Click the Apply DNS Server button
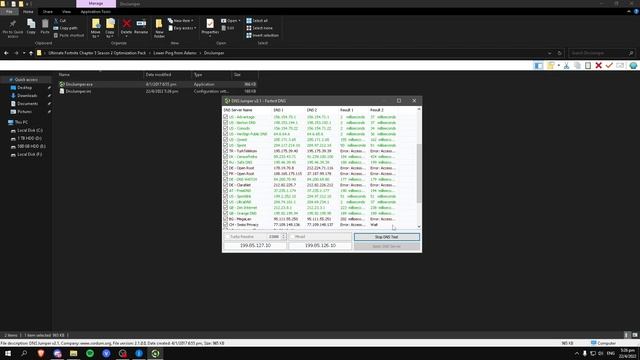This screenshot has height=360, width=640. pos(387,246)
